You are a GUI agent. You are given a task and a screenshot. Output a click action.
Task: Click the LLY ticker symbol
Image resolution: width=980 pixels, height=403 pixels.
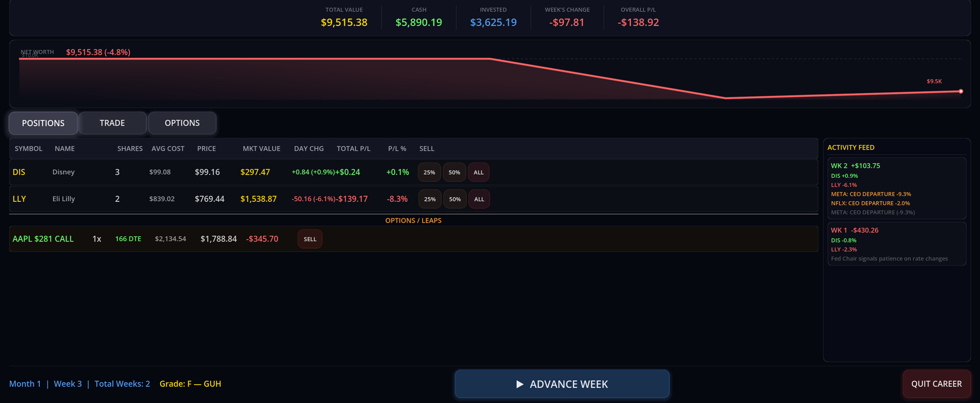(19, 199)
